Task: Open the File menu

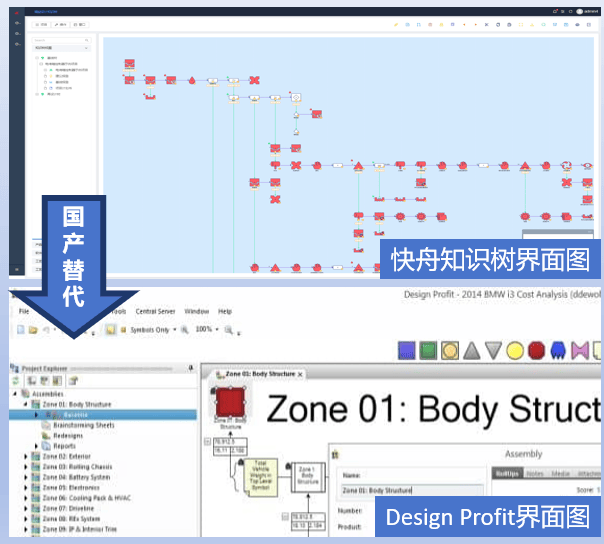Action: pos(24,311)
